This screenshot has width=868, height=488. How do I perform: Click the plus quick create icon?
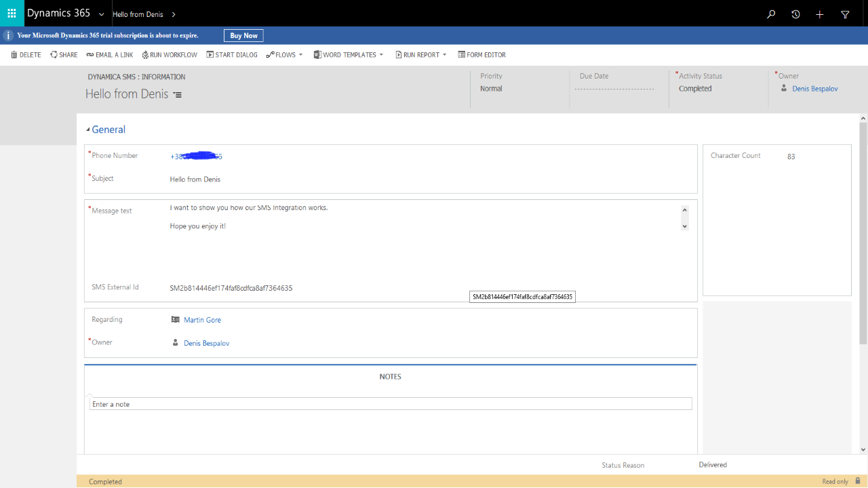(820, 14)
